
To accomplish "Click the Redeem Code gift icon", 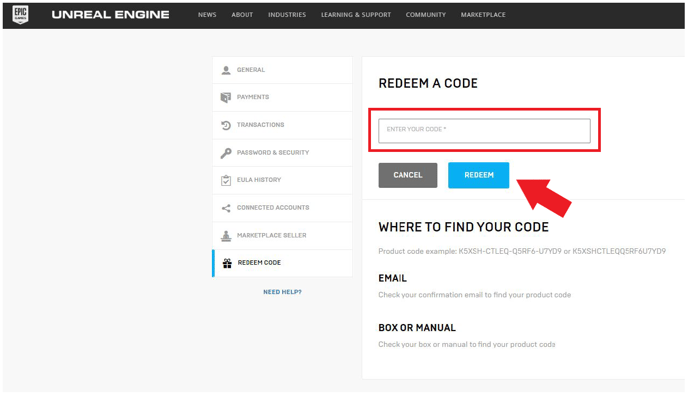I will [227, 263].
